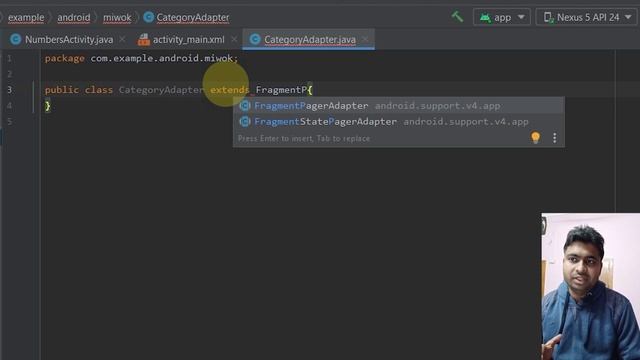Switch to the NumbersActivity.java tab
This screenshot has height=360, width=640.
pyautogui.click(x=69, y=40)
